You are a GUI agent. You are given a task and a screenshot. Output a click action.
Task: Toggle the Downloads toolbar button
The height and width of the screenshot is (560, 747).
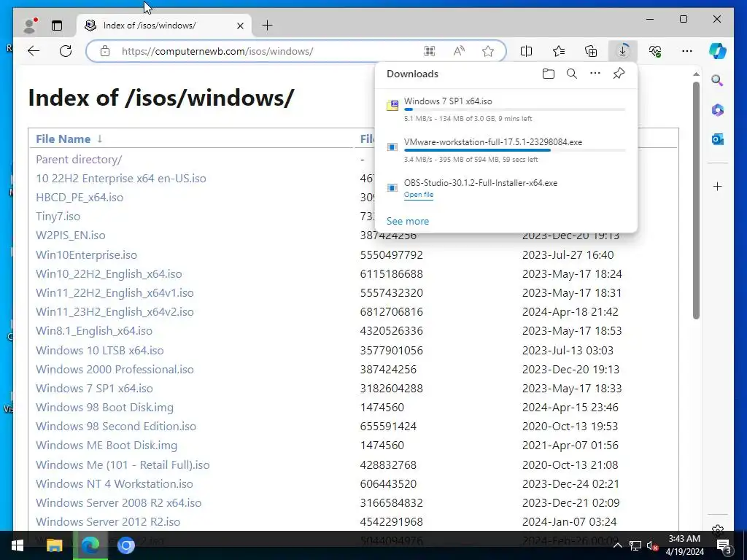tap(623, 51)
